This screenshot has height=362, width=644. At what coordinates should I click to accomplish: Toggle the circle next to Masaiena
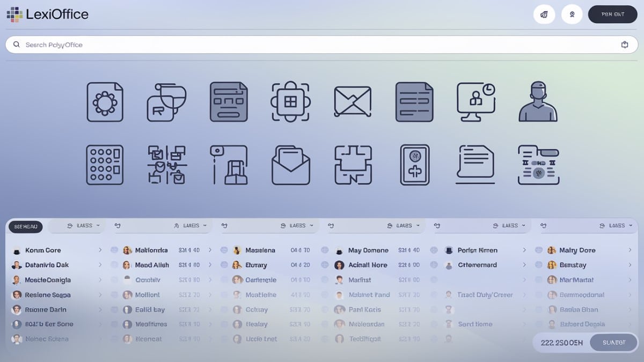coord(224,250)
